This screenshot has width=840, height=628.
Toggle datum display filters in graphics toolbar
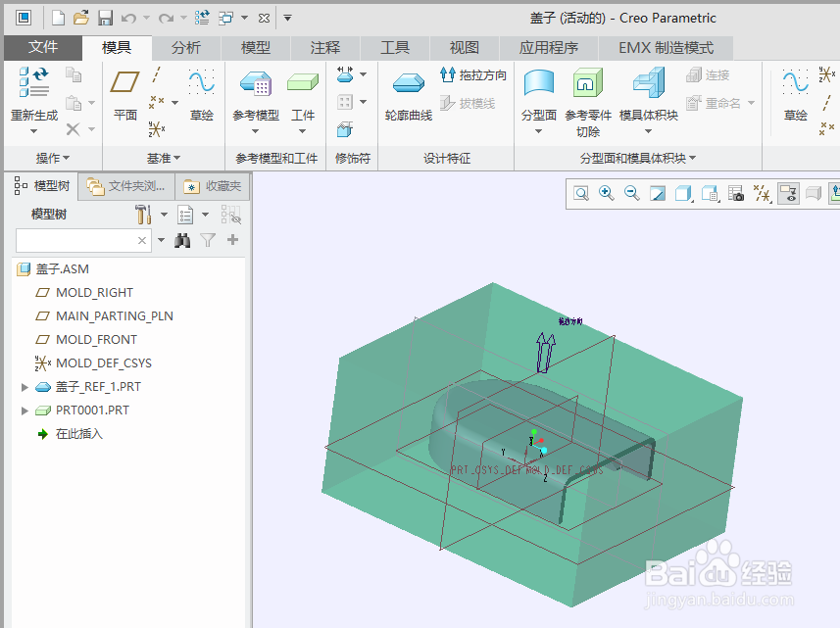coord(762,193)
